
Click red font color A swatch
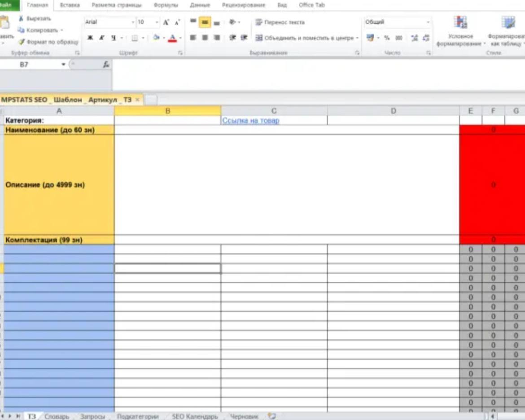click(x=172, y=38)
